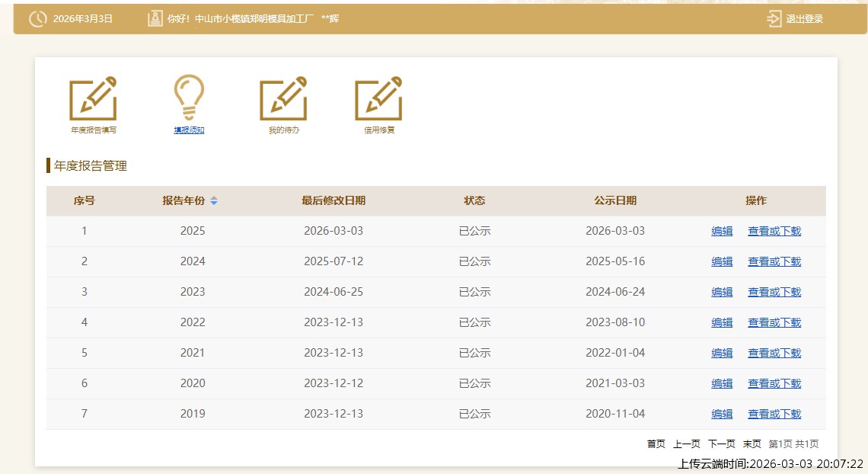The height and width of the screenshot is (474, 868).
Task: Open the 年度报告填写 pencil icon
Action: (93, 99)
